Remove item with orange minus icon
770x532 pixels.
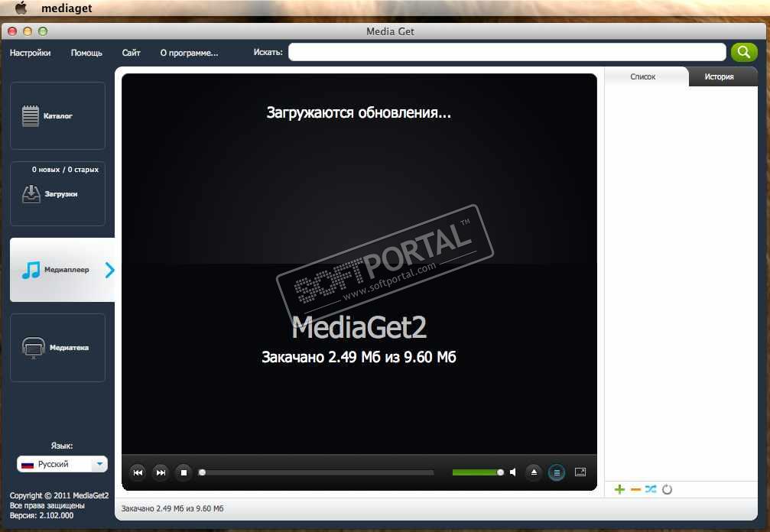635,489
